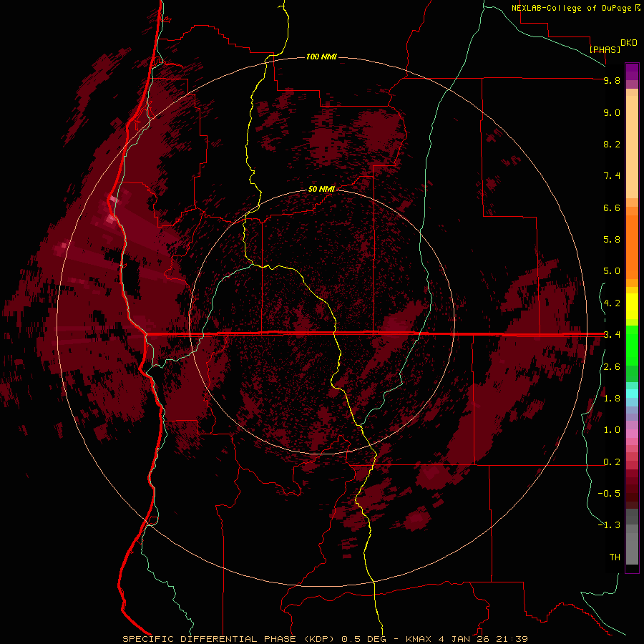This screenshot has width=644, height=644.
Task: Click the [PHAS] label near the legend
Action: click(605, 49)
